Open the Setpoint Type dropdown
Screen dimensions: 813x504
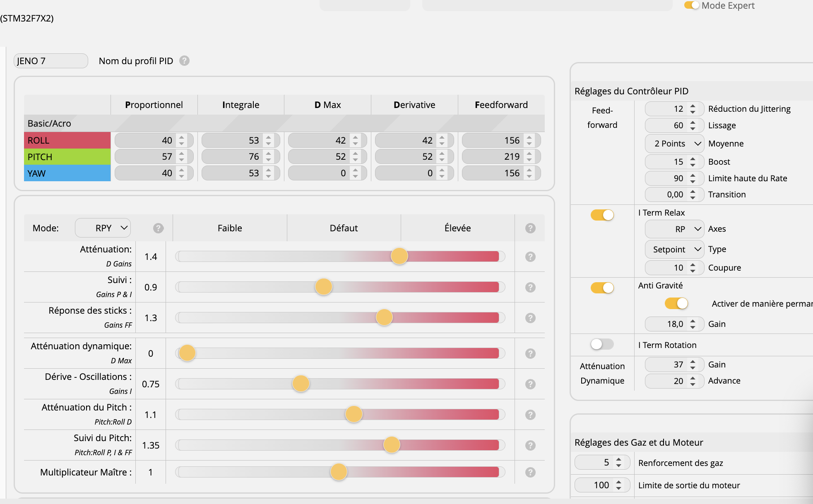click(674, 249)
